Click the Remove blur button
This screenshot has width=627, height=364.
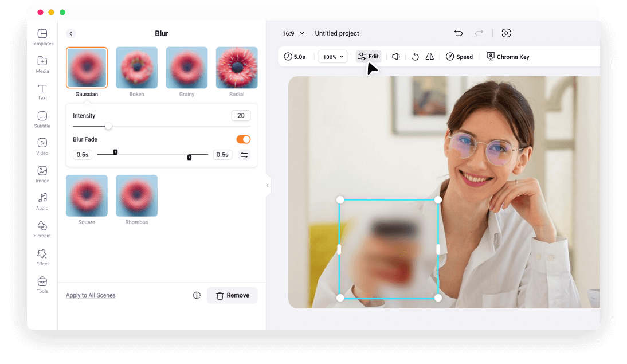point(232,295)
